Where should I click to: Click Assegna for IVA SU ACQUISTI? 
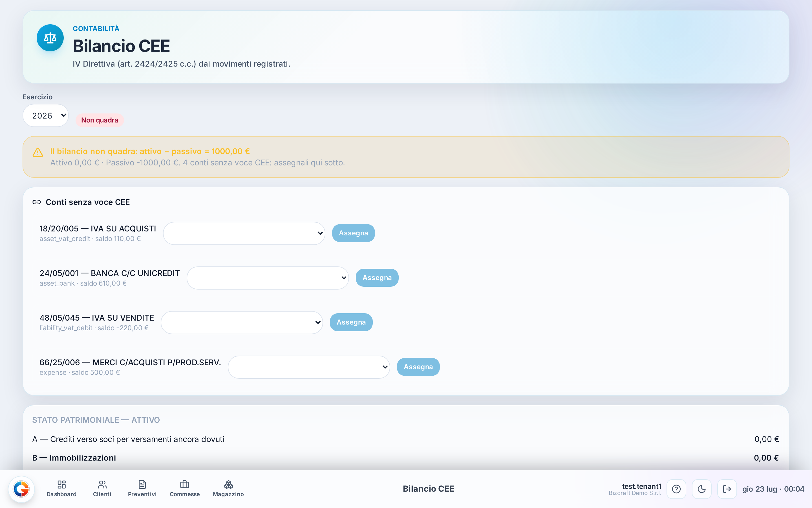[353, 233]
